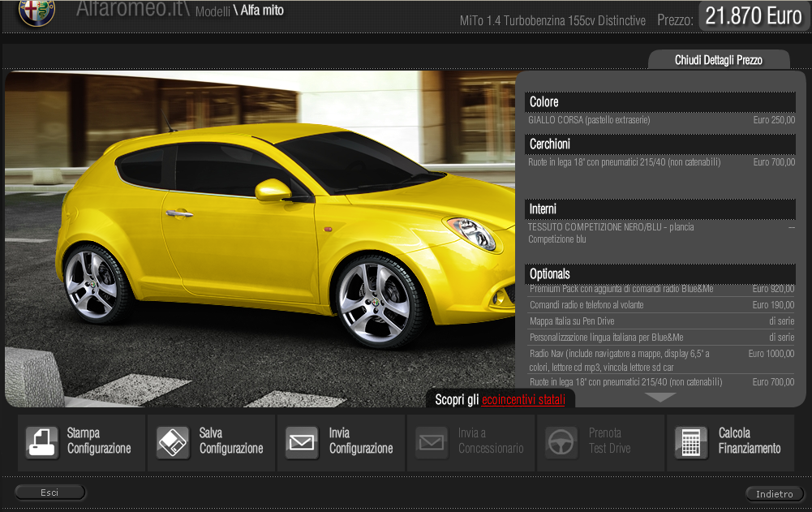Image resolution: width=812 pixels, height=512 pixels.
Task: Open the Cerchioni section header
Action: [x=660, y=144]
